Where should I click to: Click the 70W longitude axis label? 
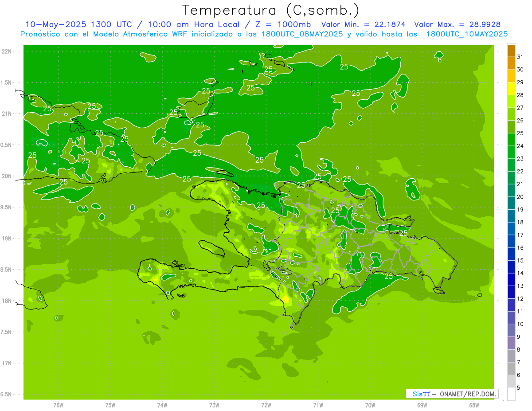click(x=370, y=405)
